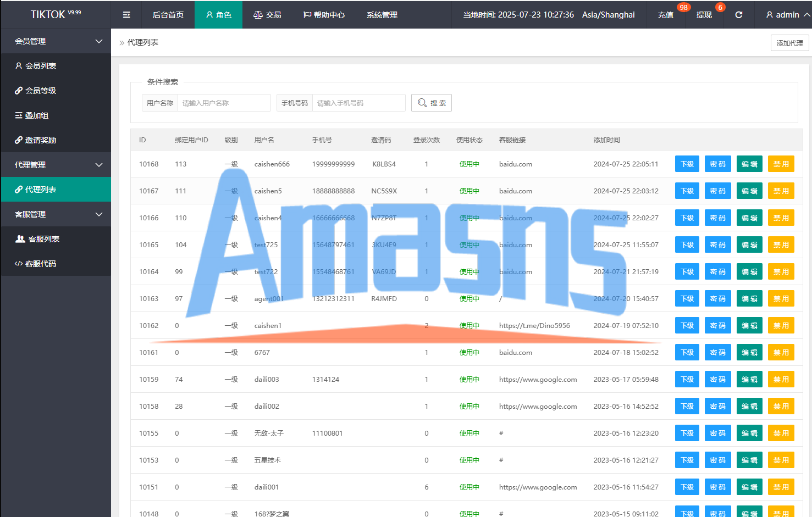The height and width of the screenshot is (517, 812).
Task: Open 客服列表 in the sidebar
Action: coord(37,239)
